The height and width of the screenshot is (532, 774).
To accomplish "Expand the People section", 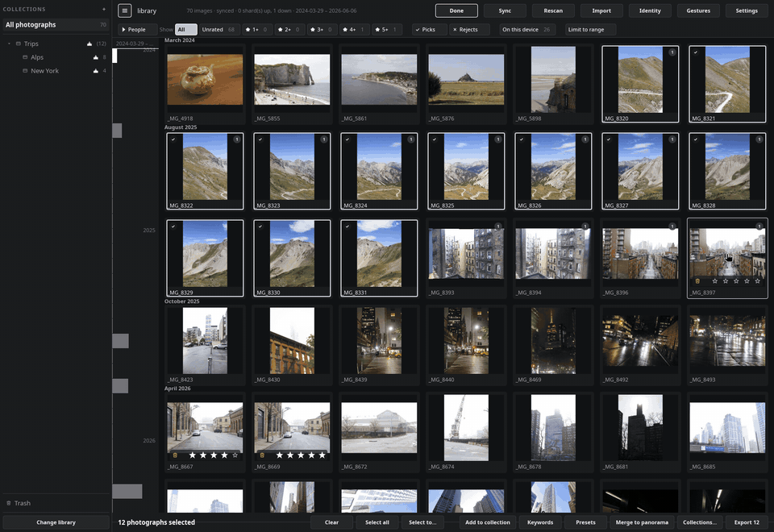I will click(x=136, y=30).
